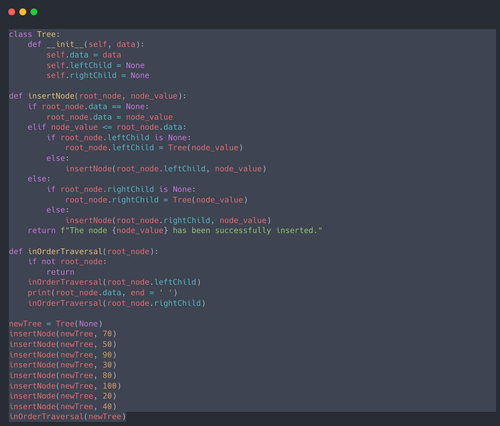
Task: Click the 'has been successfully inserted' return string
Action: click(x=192, y=230)
